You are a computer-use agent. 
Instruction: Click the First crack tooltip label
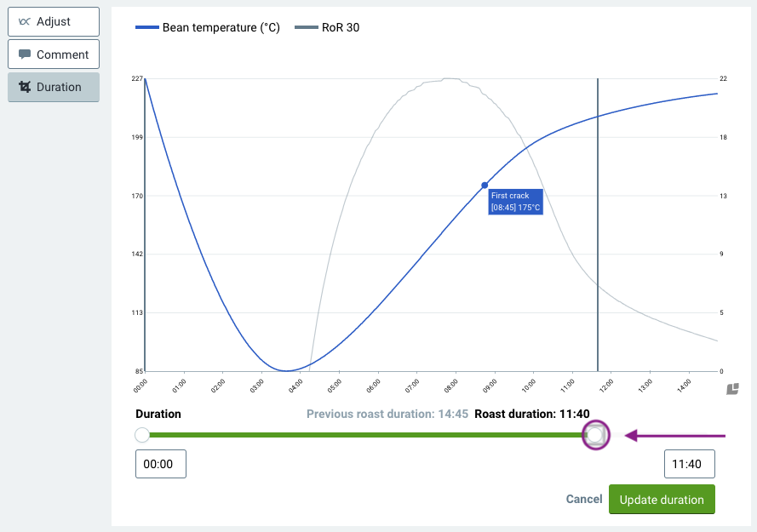[x=516, y=202]
